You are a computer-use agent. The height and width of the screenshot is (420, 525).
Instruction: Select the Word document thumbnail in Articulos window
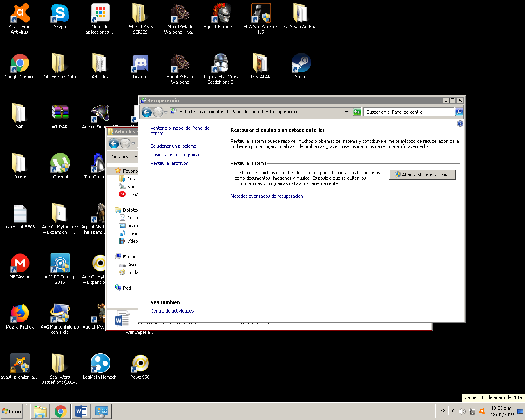click(x=122, y=319)
